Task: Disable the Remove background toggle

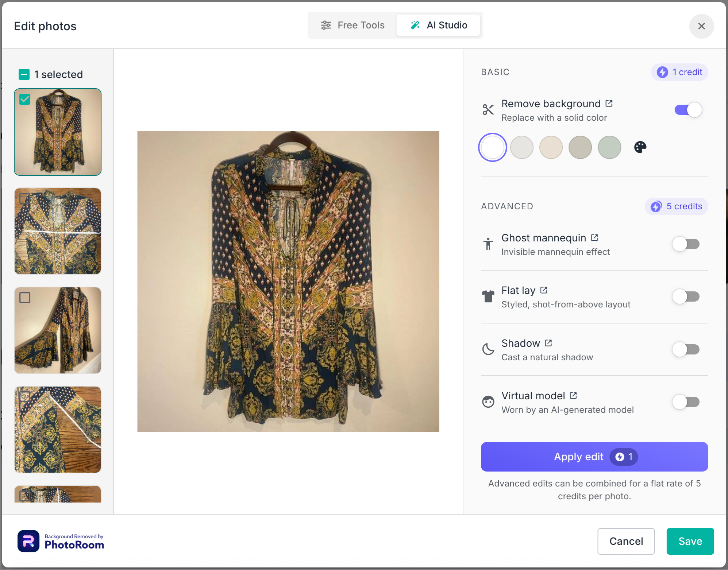Action: pyautogui.click(x=688, y=110)
